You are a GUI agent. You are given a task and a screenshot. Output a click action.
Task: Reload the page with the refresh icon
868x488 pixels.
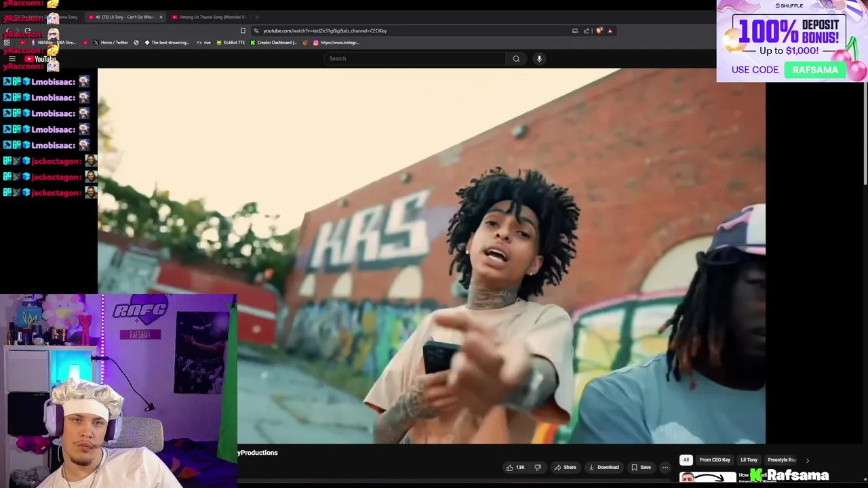coord(28,30)
